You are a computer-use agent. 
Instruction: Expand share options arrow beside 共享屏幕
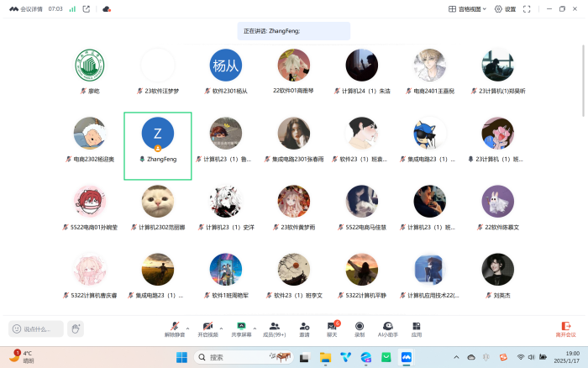coord(255,329)
